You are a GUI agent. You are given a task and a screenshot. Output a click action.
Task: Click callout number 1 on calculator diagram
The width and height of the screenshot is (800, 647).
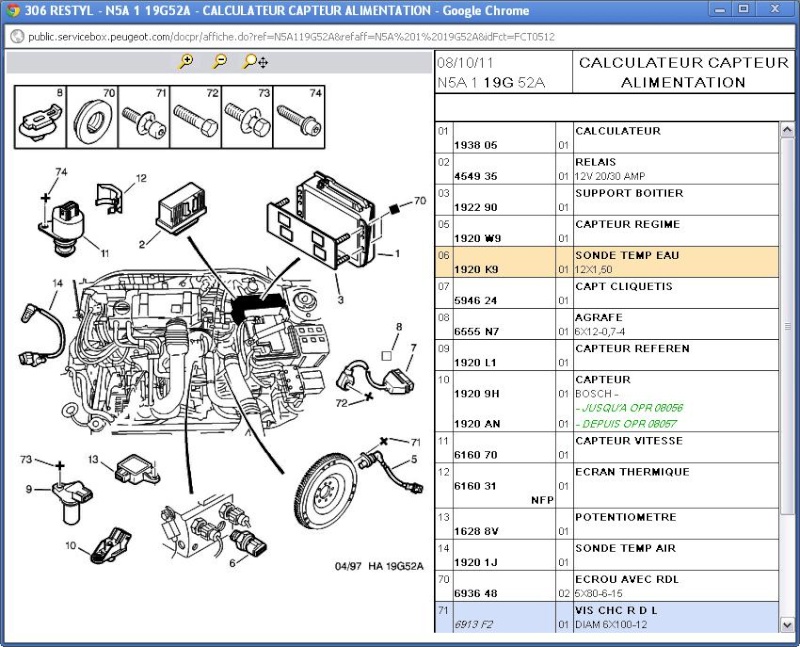pyautogui.click(x=397, y=254)
